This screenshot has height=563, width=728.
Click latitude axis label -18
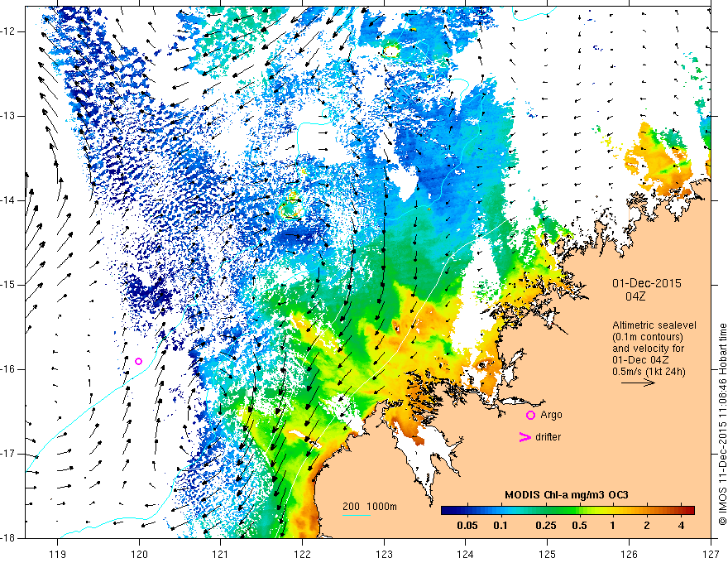[x=9, y=538]
